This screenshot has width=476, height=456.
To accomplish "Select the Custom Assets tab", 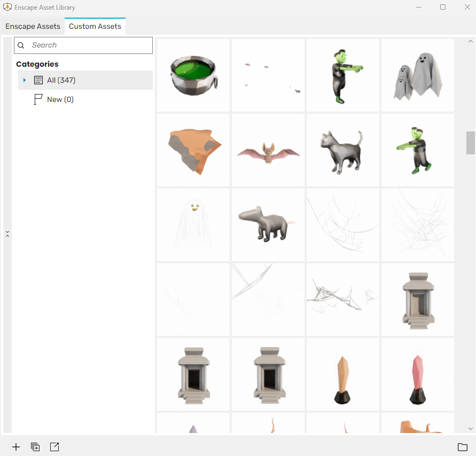I will pyautogui.click(x=95, y=26).
